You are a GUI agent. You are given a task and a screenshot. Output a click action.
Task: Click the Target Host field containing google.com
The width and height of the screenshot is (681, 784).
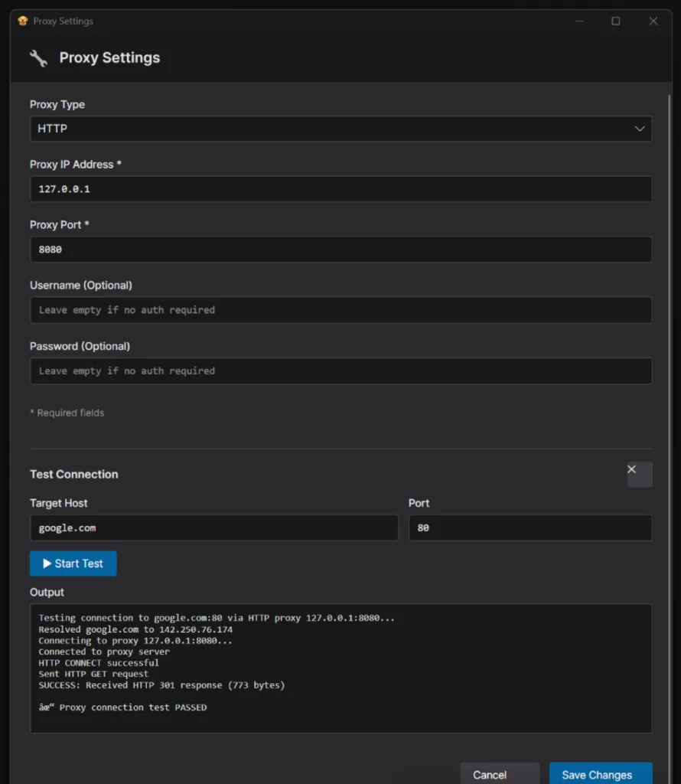(x=213, y=528)
